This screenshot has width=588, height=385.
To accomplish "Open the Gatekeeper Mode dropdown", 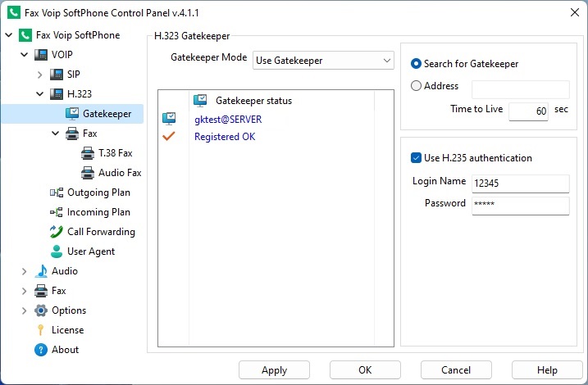I will coord(323,61).
